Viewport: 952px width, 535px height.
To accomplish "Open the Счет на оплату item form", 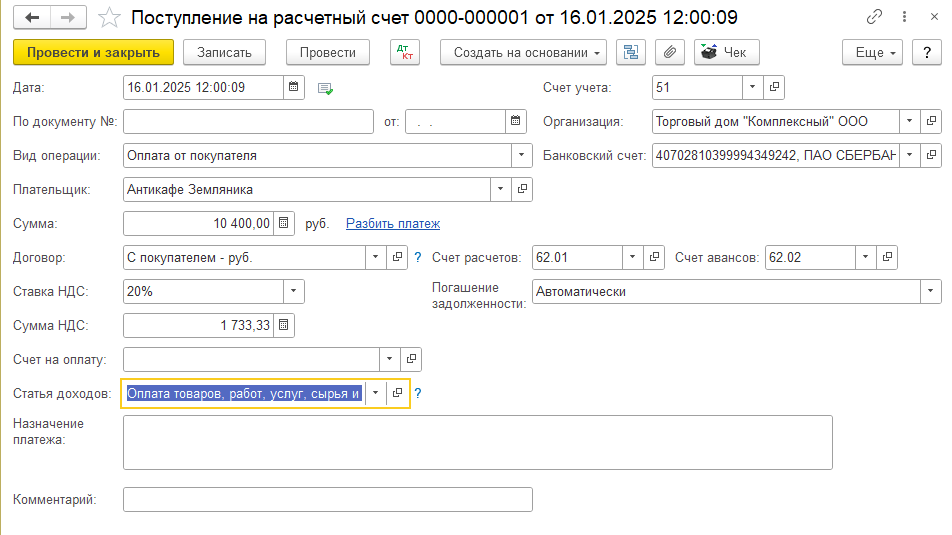I will [411, 360].
